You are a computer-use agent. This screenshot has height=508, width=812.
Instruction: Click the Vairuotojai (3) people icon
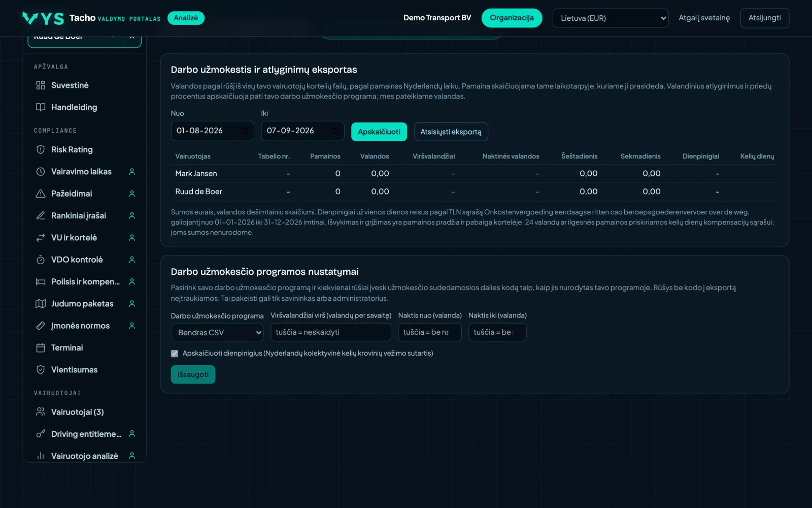click(x=41, y=412)
